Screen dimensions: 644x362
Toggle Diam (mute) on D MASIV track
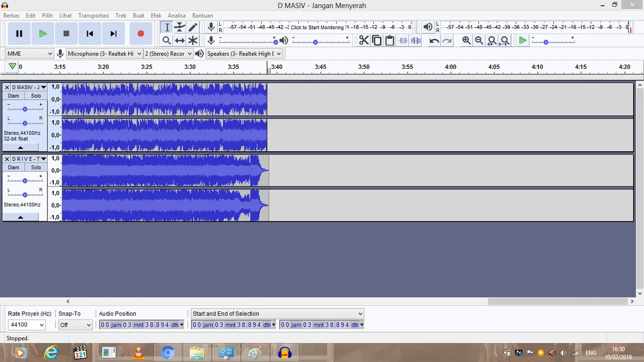tap(14, 96)
